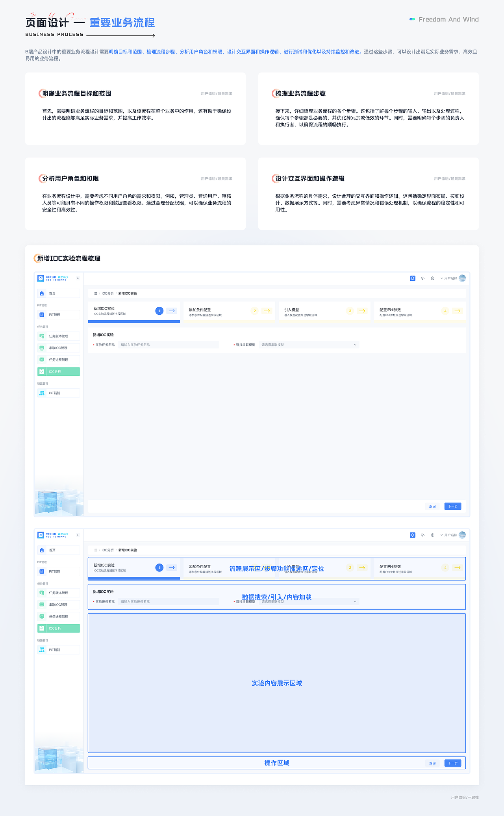Select 新增IOC实验 step tab in first mockup
This screenshot has width=504, height=816.
[x=134, y=312]
